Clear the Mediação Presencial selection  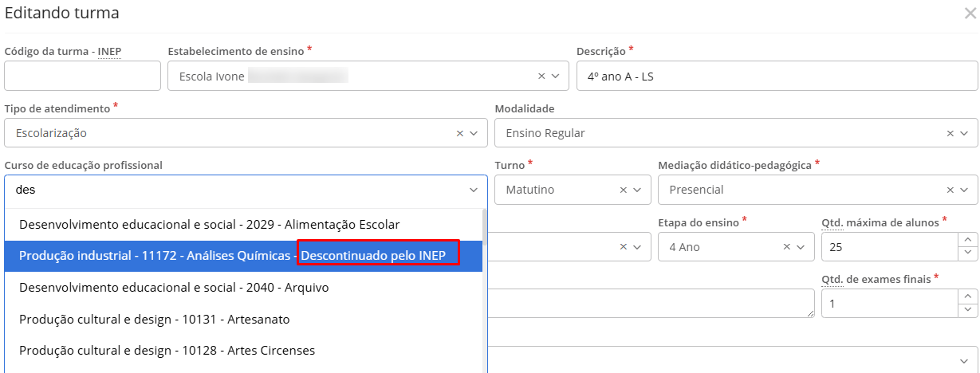click(950, 190)
